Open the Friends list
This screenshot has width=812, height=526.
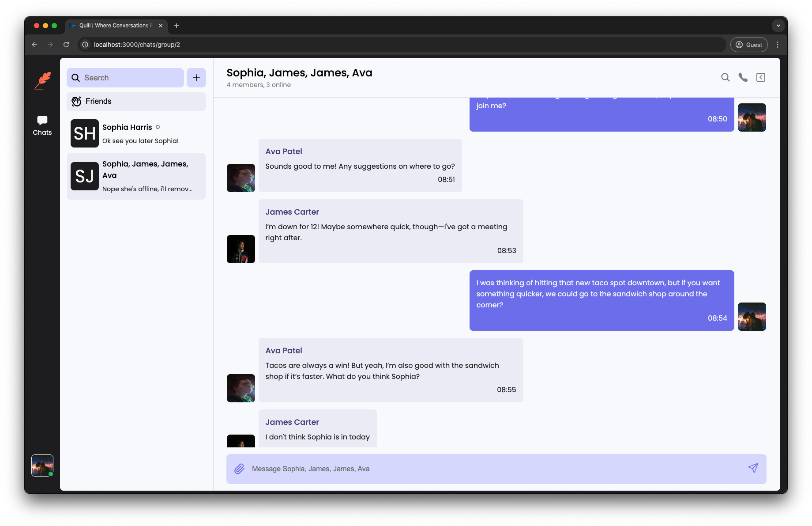coord(136,102)
